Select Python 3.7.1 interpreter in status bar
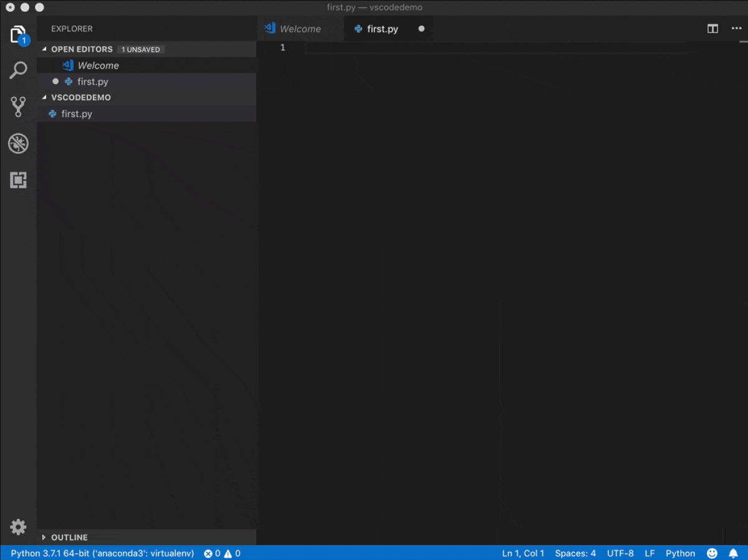 pyautogui.click(x=102, y=553)
